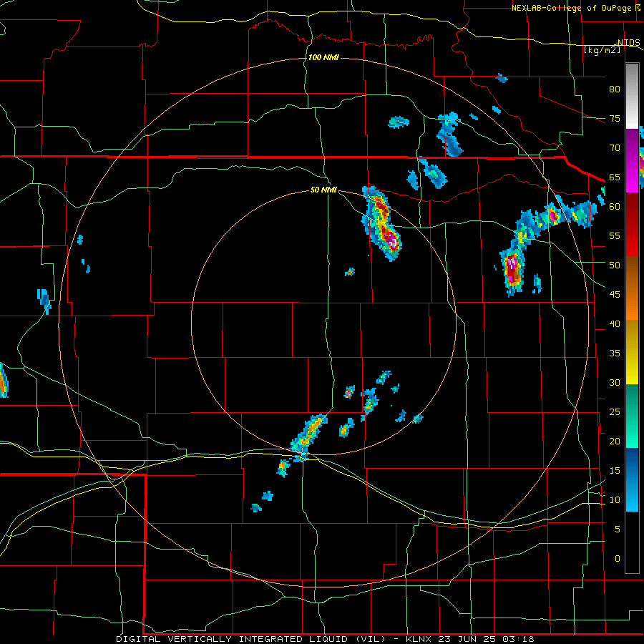This screenshot has height=644, width=644.
Task: Click the '[kg/m2]' units label
Action: click(602, 50)
